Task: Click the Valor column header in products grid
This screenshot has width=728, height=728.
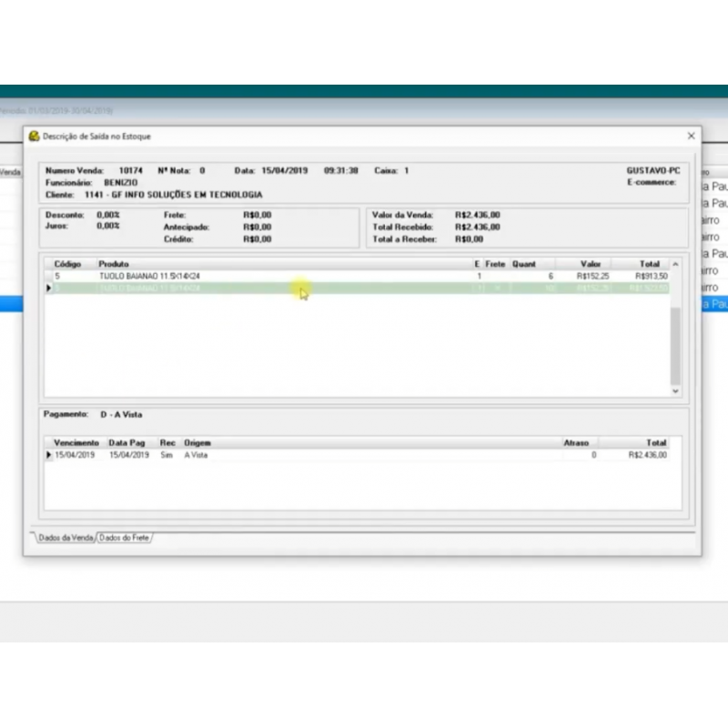Action: (591, 264)
